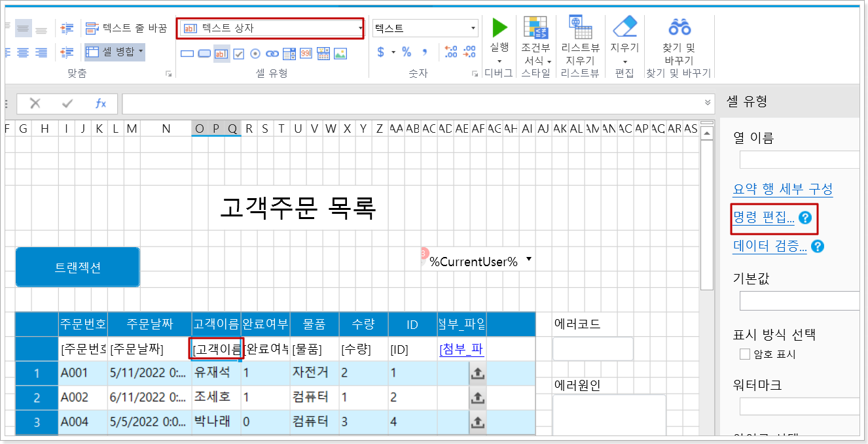Click the 명령 편집... link

pos(763,218)
